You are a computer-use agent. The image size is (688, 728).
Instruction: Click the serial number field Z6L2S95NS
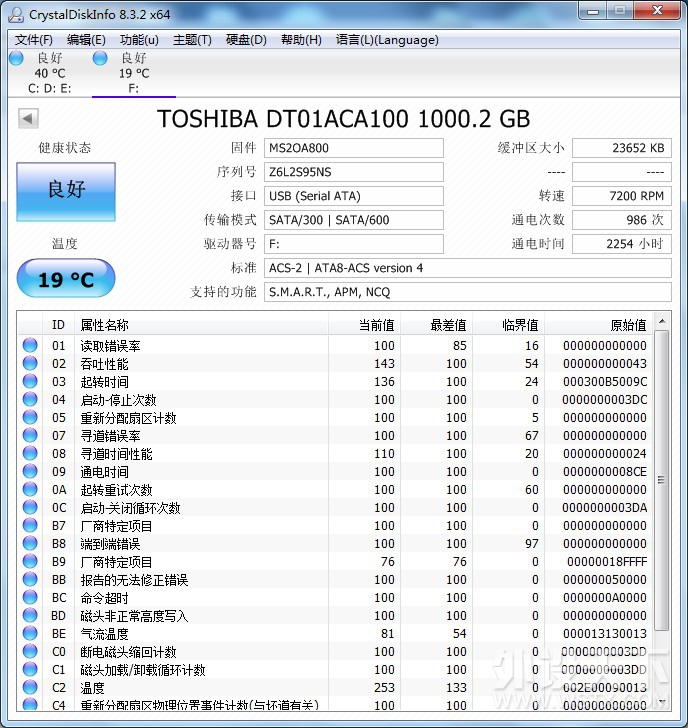pos(354,172)
